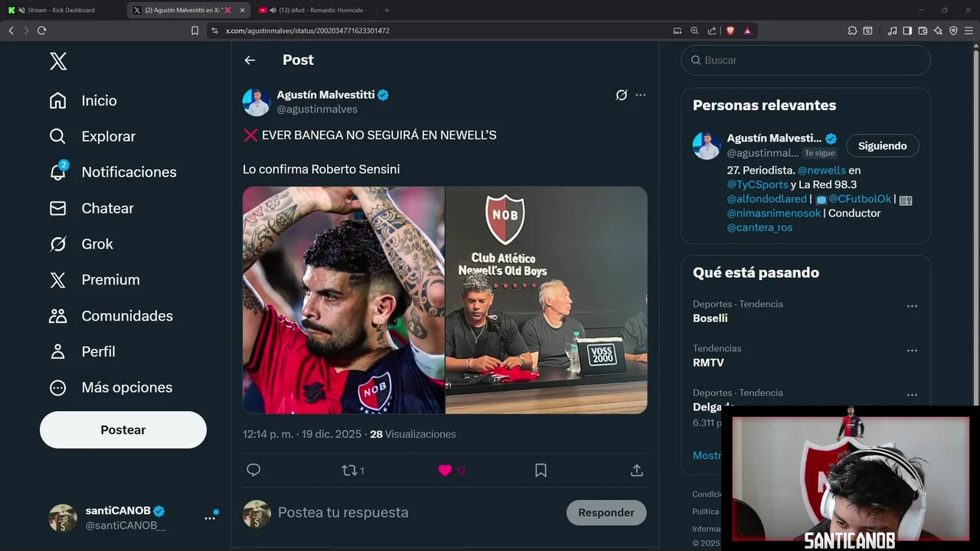Image resolution: width=980 pixels, height=551 pixels.
Task: Click the Postear button
Action: [123, 430]
